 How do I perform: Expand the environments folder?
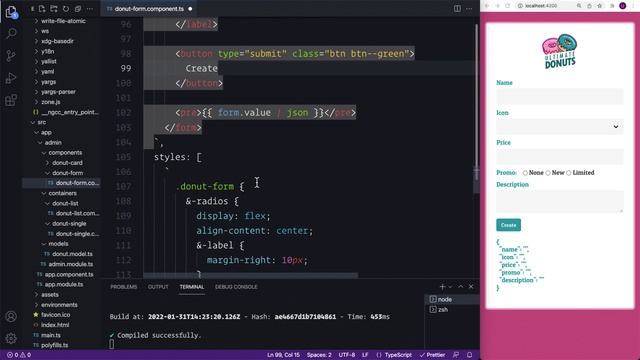click(x=58, y=304)
